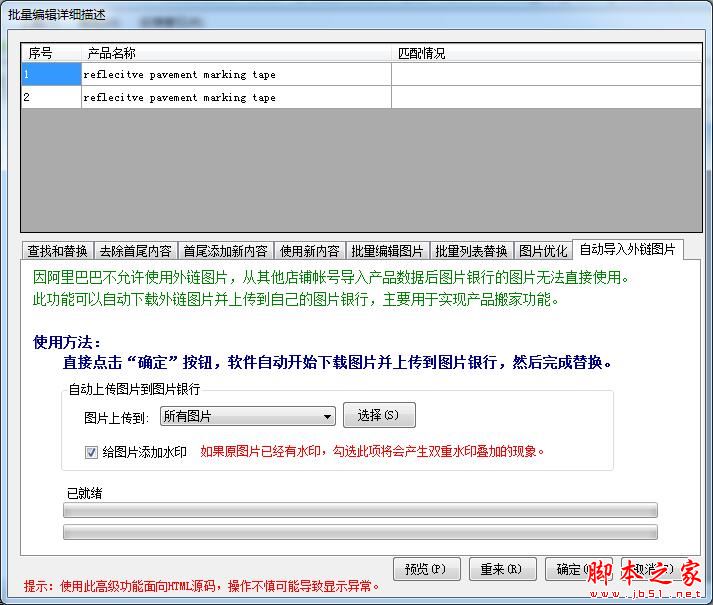This screenshot has width=713, height=605.
Task: Go to the 使用新内容 tab
Action: click(310, 251)
